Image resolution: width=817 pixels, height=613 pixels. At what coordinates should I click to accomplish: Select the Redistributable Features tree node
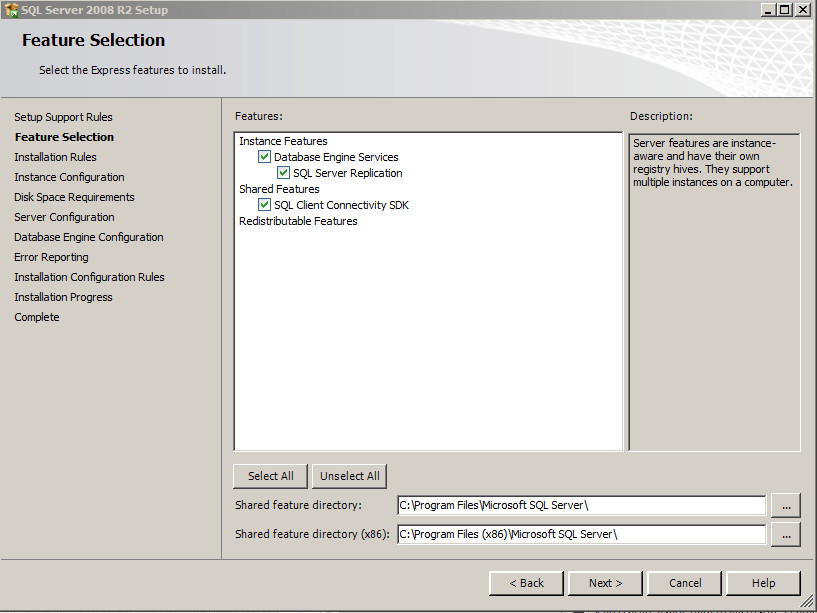298,221
